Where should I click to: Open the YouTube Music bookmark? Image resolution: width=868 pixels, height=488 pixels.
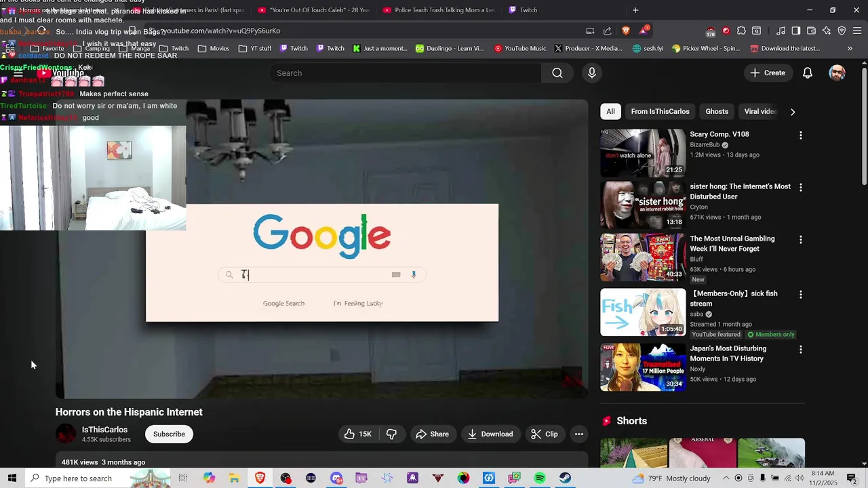pos(519,49)
